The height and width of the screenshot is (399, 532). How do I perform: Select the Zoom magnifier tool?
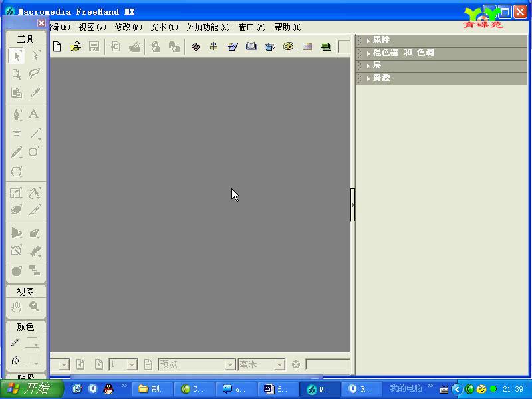35,307
